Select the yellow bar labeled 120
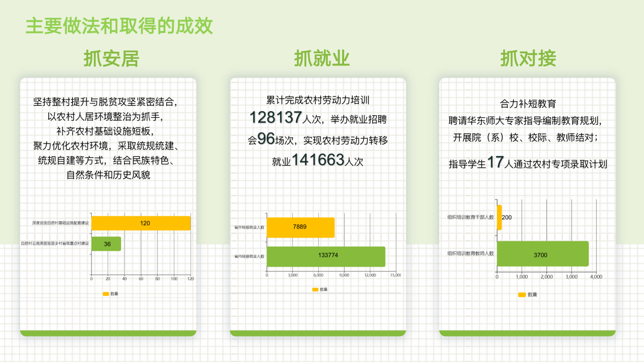 tap(141, 223)
